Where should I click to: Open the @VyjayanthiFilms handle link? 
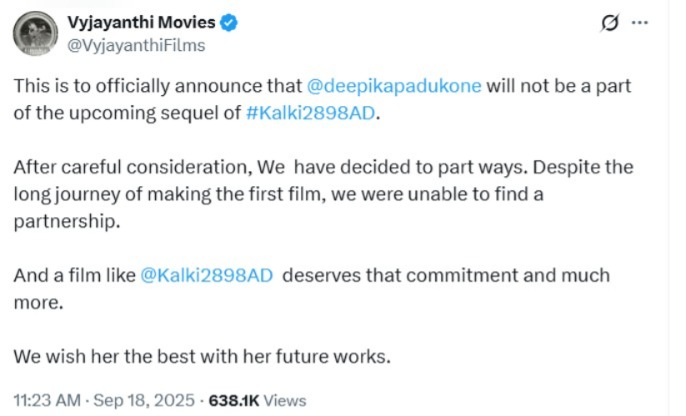click(x=135, y=44)
